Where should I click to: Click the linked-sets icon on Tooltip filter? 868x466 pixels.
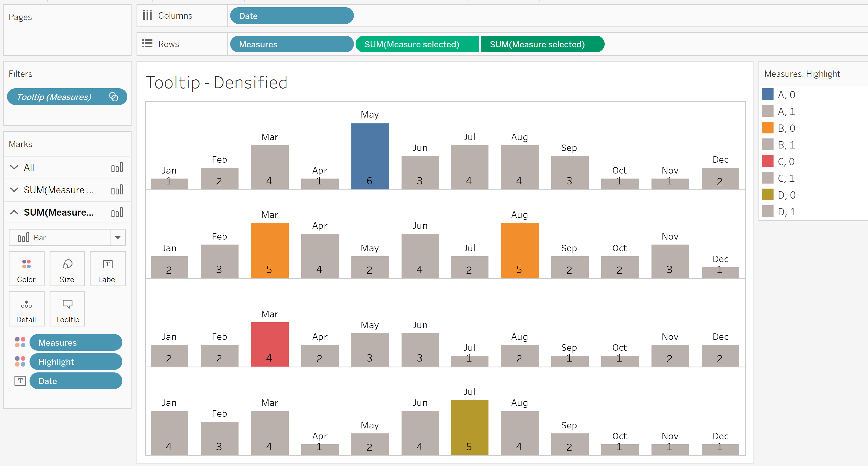[114, 97]
